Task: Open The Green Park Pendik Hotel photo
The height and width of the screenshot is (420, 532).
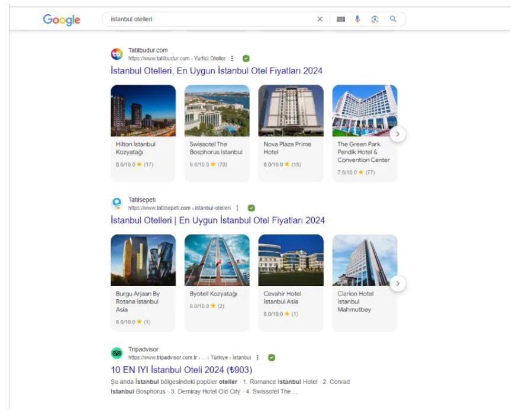Action: [x=365, y=111]
